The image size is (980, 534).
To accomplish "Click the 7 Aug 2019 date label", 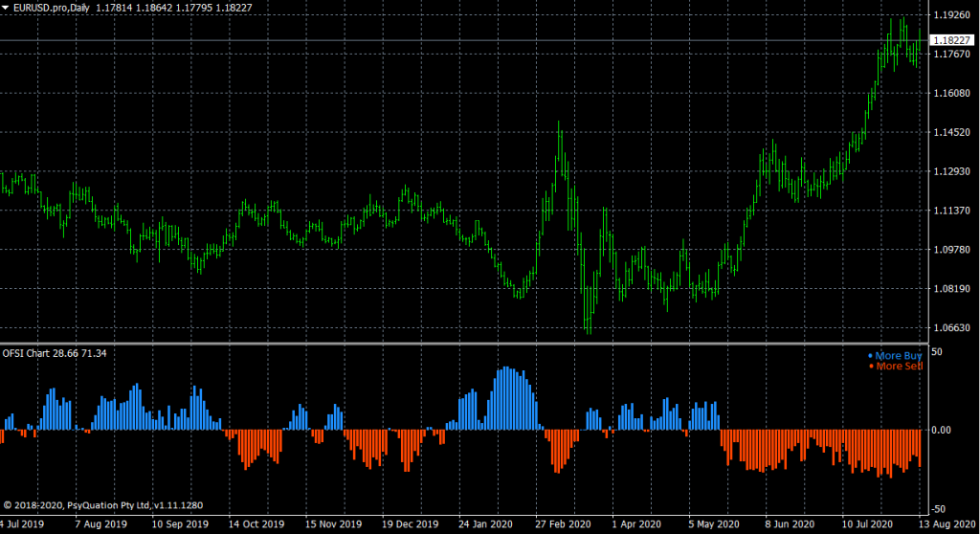I will tap(100, 524).
